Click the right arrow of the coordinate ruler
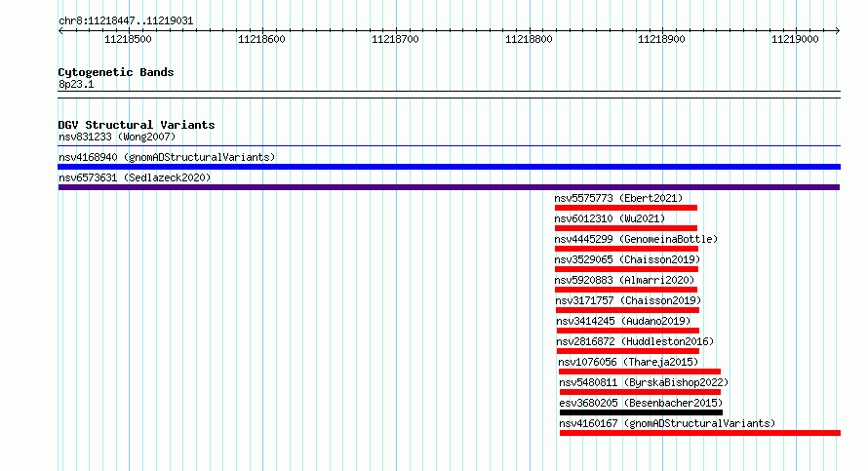Screen dimensions: 868x471 [x=838, y=31]
